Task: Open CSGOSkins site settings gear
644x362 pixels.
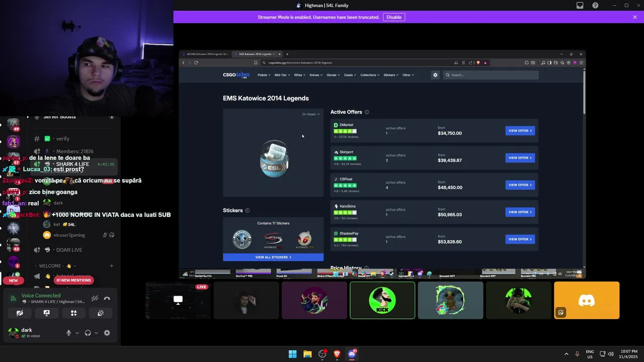Action: coord(435,75)
